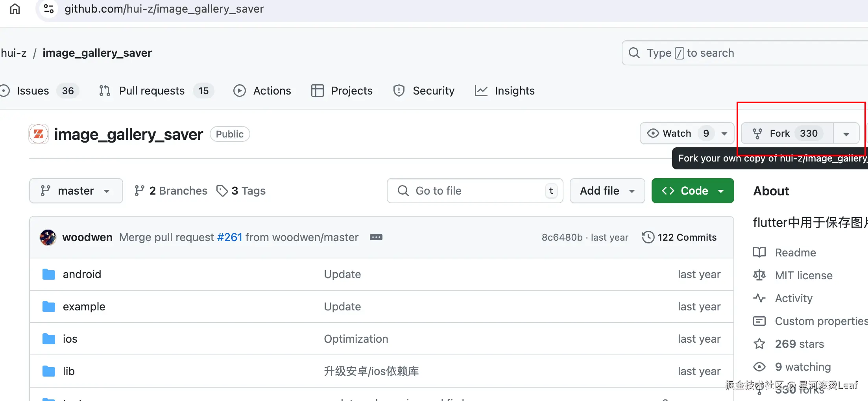Open pull request #261 link

point(230,237)
